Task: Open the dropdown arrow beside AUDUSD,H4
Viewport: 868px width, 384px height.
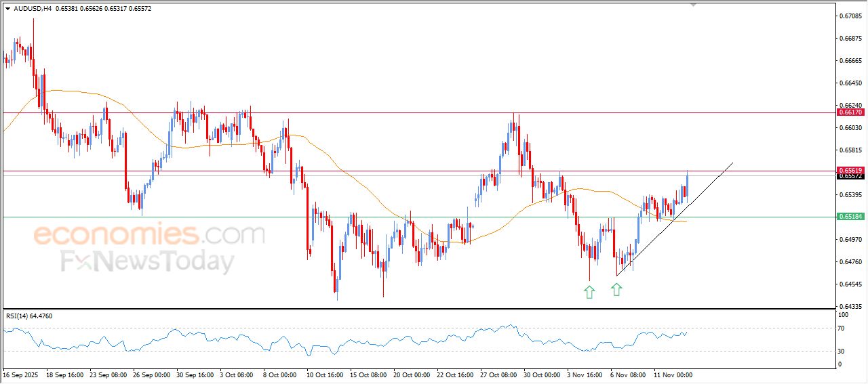Action: 7,8
